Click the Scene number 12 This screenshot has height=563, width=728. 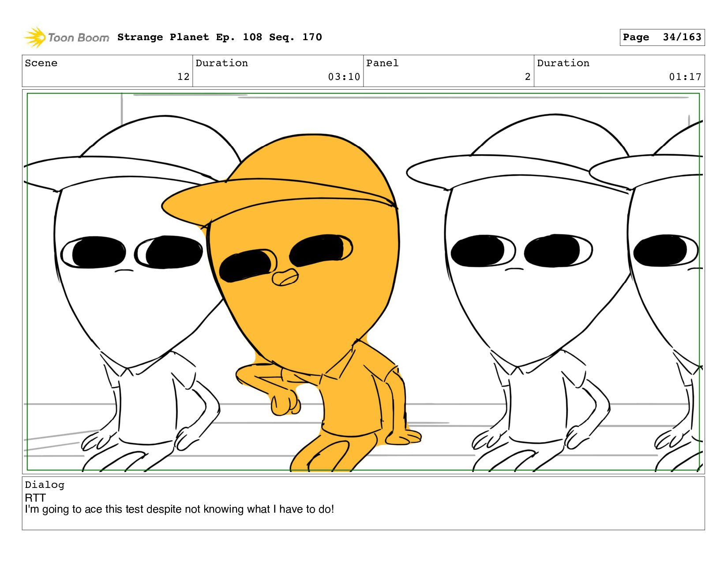click(x=183, y=77)
